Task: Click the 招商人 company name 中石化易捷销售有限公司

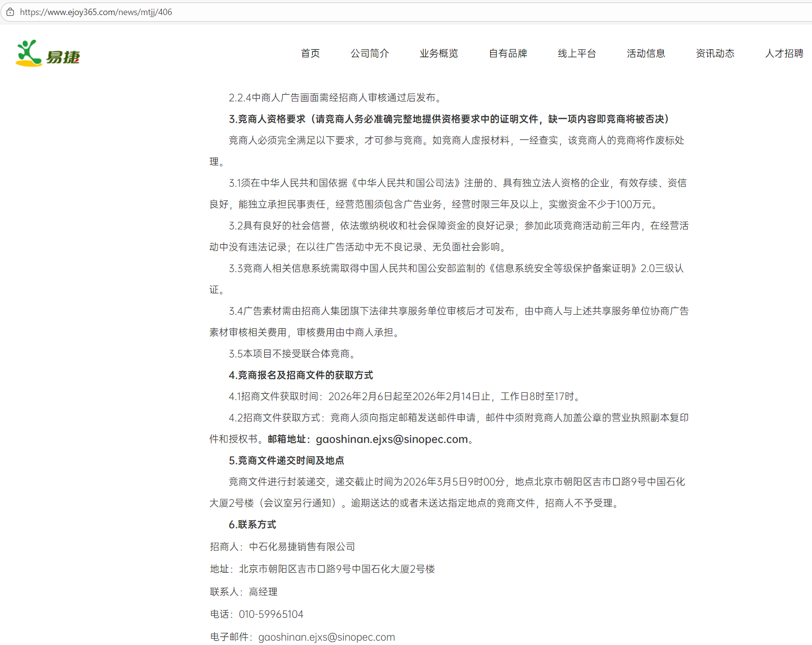Action: point(302,547)
